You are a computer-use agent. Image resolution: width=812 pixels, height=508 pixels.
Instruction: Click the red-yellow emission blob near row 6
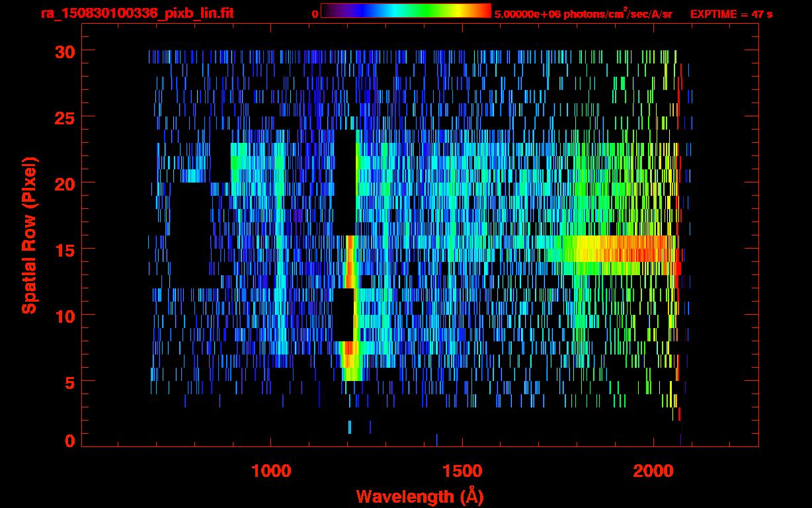click(x=351, y=360)
